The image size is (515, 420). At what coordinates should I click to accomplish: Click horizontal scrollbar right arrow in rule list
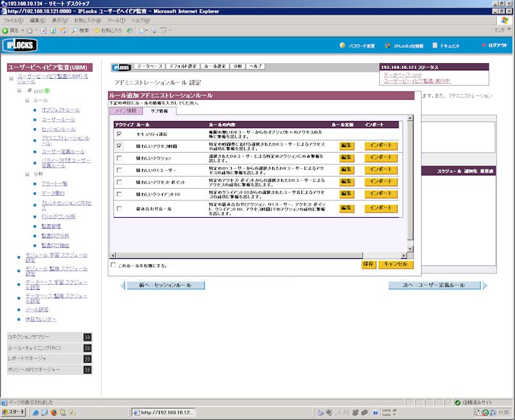click(404, 255)
